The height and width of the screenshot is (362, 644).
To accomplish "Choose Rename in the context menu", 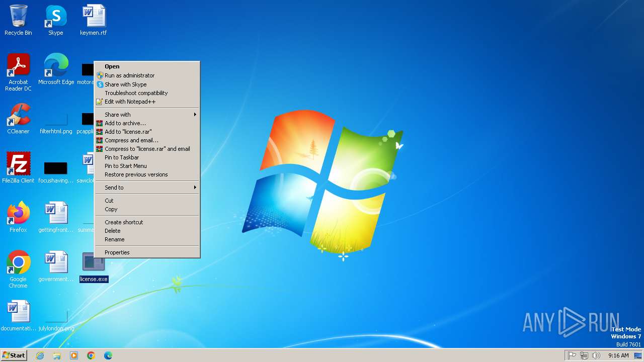I will [x=147, y=239].
